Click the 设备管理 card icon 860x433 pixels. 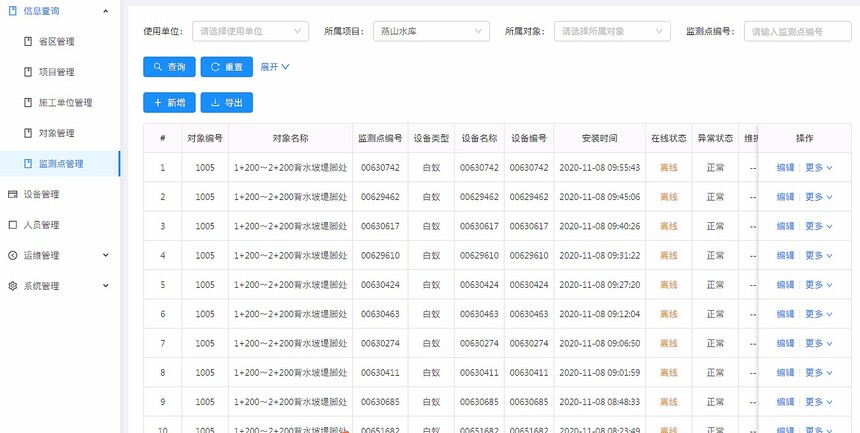point(13,194)
